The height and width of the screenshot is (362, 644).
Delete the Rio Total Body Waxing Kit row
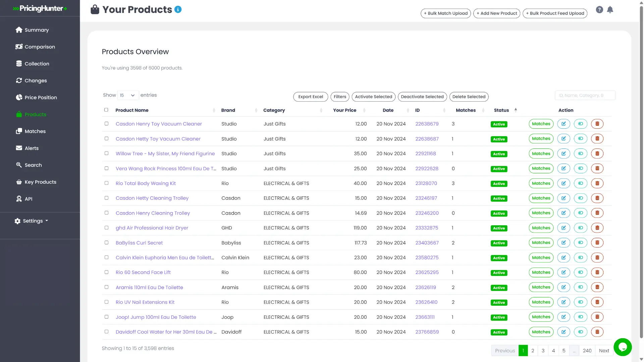(597, 183)
